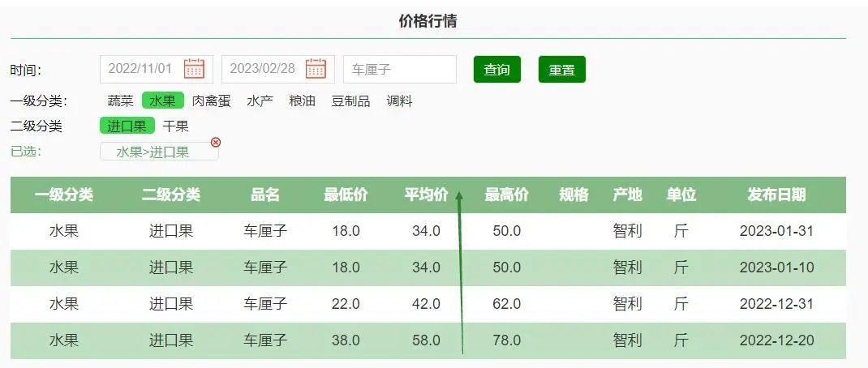868x368 pixels.
Task: Click the 产地 column header
Action: (627, 195)
